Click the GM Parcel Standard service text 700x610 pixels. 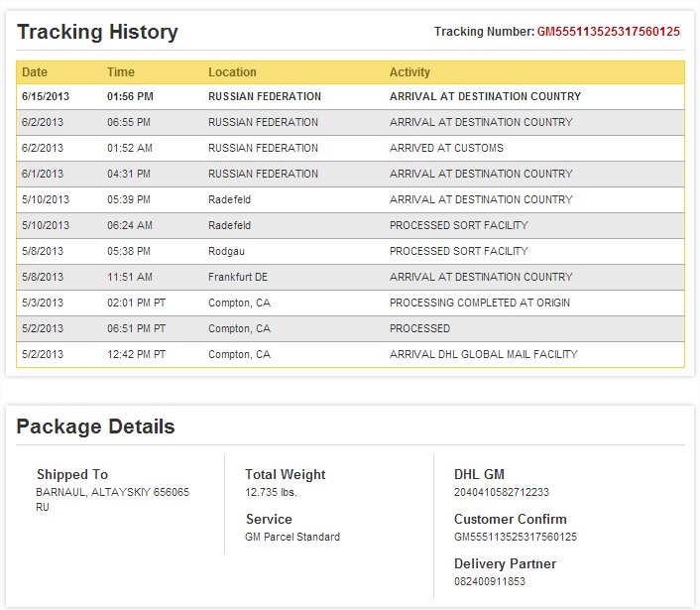click(292, 538)
